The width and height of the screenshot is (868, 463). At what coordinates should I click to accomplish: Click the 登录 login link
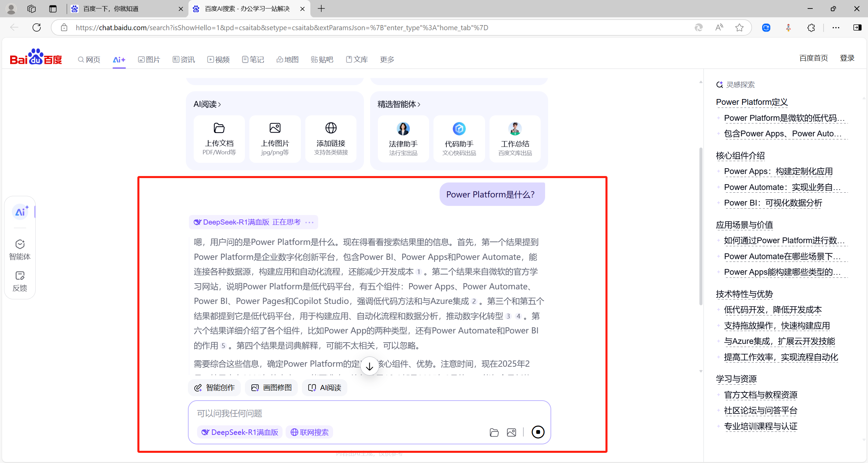pyautogui.click(x=847, y=58)
